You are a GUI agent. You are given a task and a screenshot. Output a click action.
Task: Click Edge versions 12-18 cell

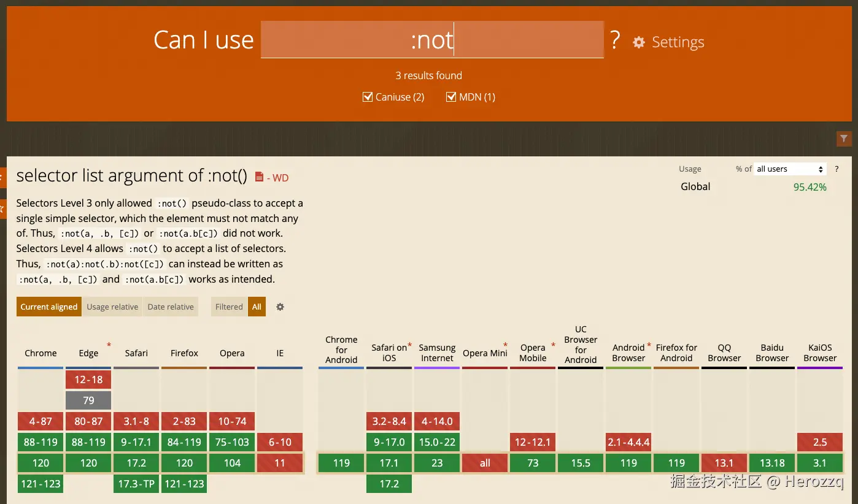(88, 380)
